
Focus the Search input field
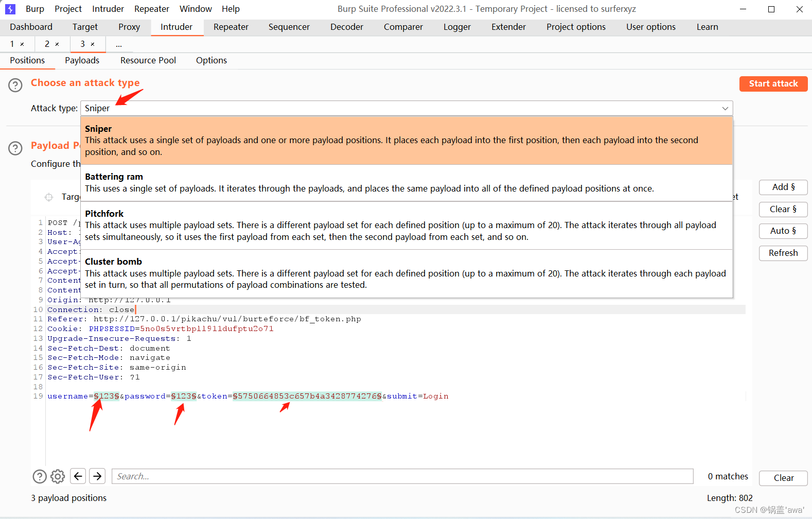pos(402,476)
